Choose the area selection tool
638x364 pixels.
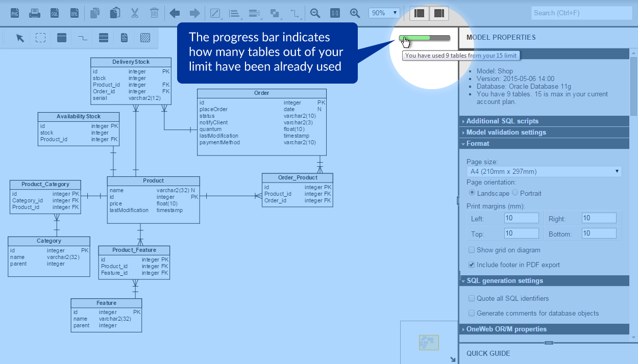pos(41,38)
